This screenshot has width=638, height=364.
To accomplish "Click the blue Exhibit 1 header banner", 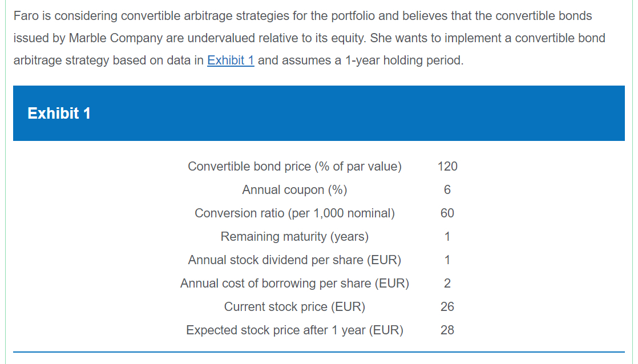I will coord(318,113).
